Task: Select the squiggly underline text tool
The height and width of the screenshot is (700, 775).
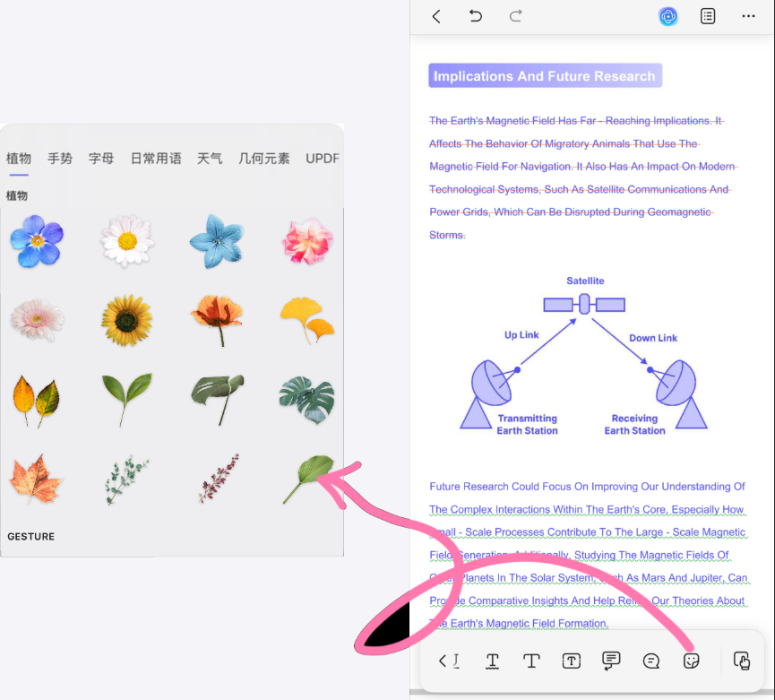Action: (x=492, y=661)
